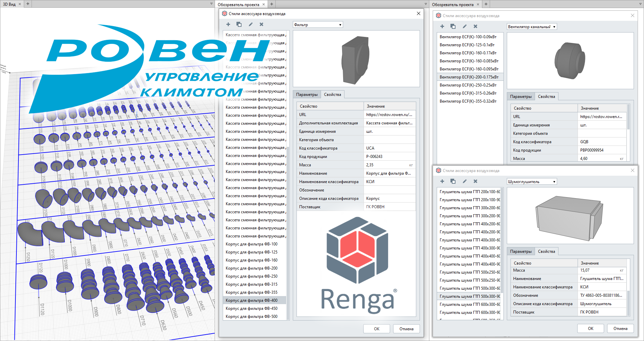Screen dimensions: 644x341
Task: Open Свойства tab in Шумоглушитель dialog
Action: click(546, 251)
